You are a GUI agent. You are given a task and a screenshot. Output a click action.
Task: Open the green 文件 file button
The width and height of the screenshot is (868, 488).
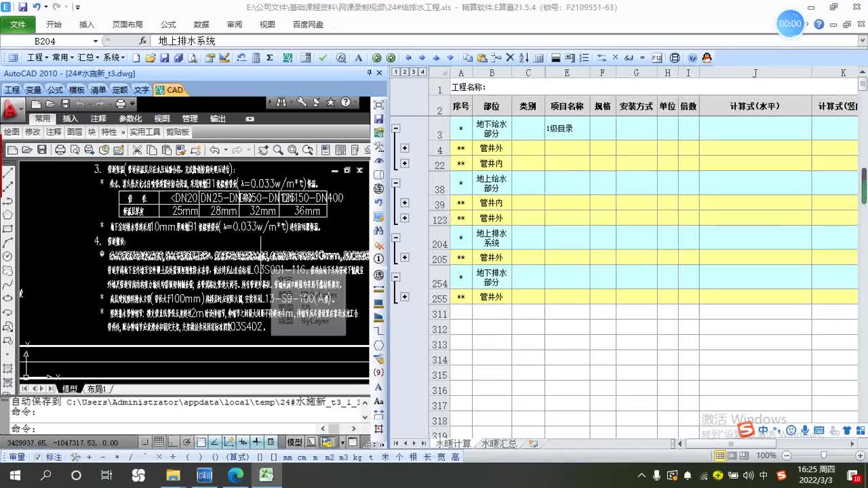point(18,24)
